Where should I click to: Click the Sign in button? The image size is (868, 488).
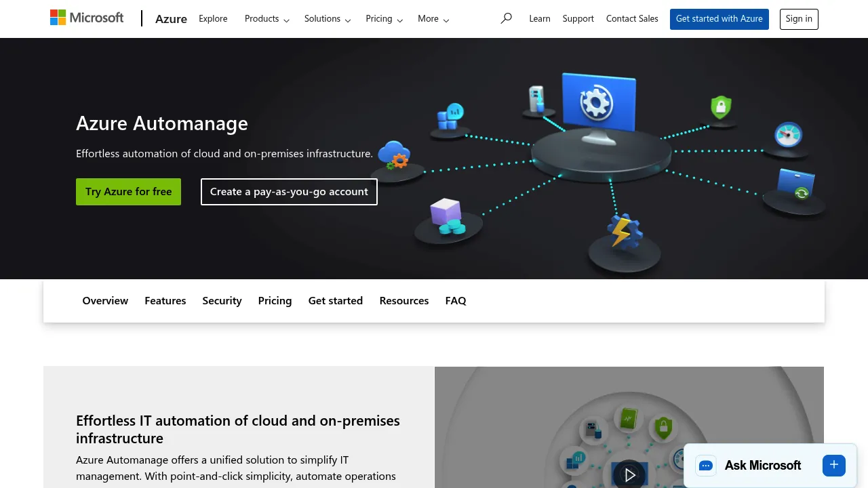click(x=799, y=19)
